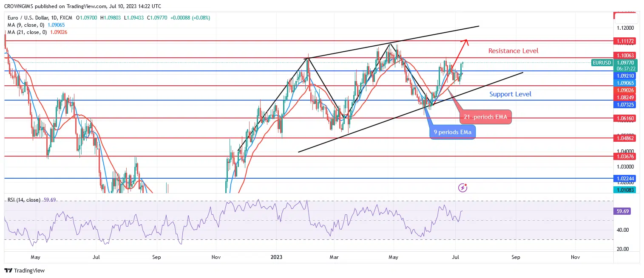Screen dimensions: 644x278
Task: Click the 1.04862 red price label
Action: (625, 138)
